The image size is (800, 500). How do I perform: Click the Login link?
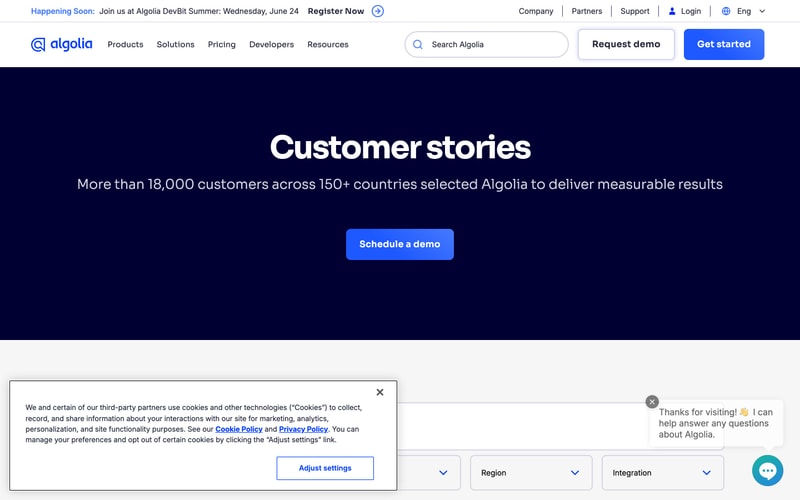[691, 11]
